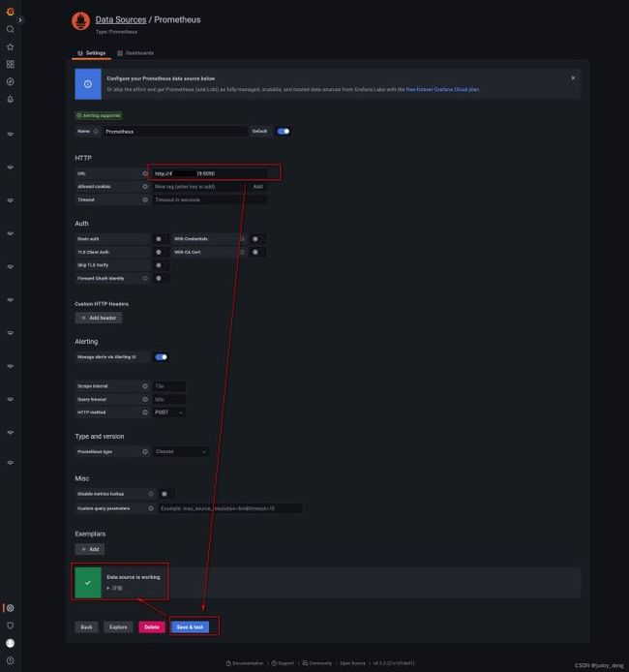
Task: Toggle the With Credentials switch
Action: pos(255,239)
